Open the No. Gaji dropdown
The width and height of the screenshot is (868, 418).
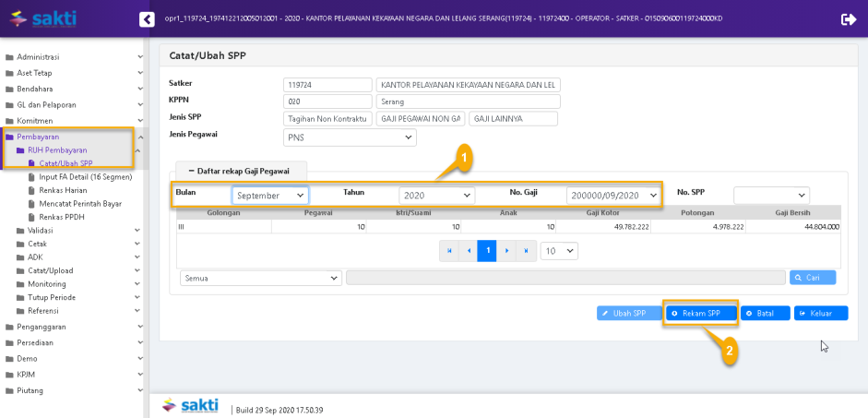tap(614, 196)
